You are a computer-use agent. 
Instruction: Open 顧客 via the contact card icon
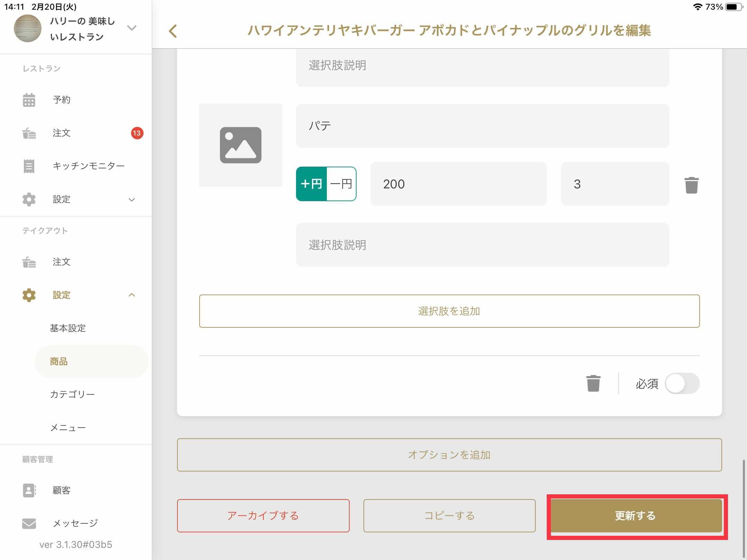click(x=29, y=490)
